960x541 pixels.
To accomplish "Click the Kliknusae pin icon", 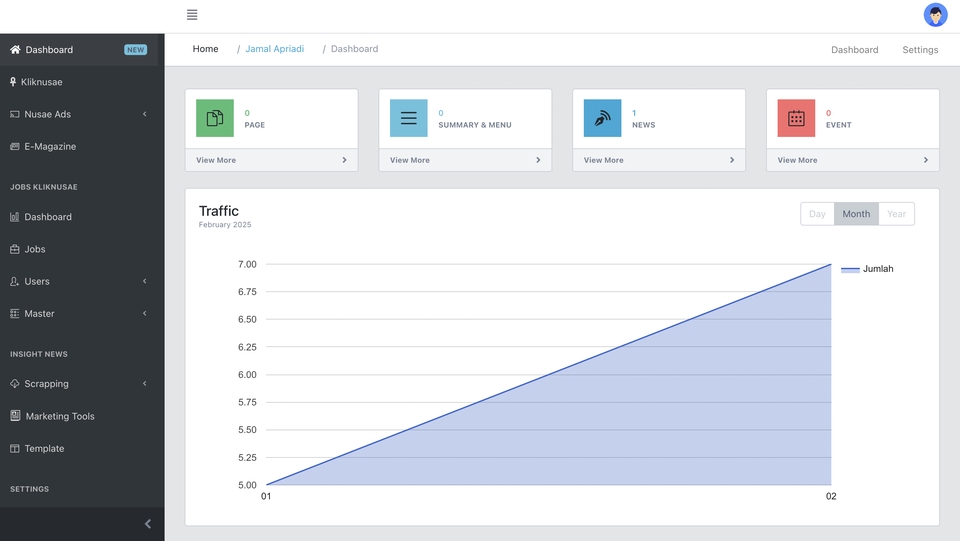I will pos(13,82).
